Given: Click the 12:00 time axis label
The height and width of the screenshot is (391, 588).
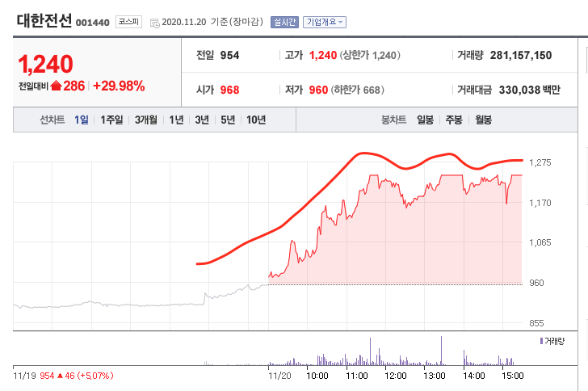Looking at the screenshot, I should click(x=395, y=376).
